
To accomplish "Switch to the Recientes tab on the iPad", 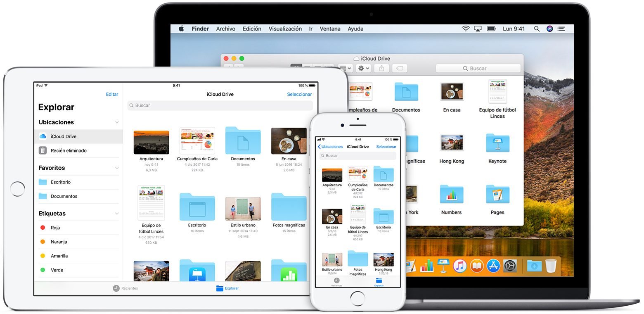I will point(125,288).
